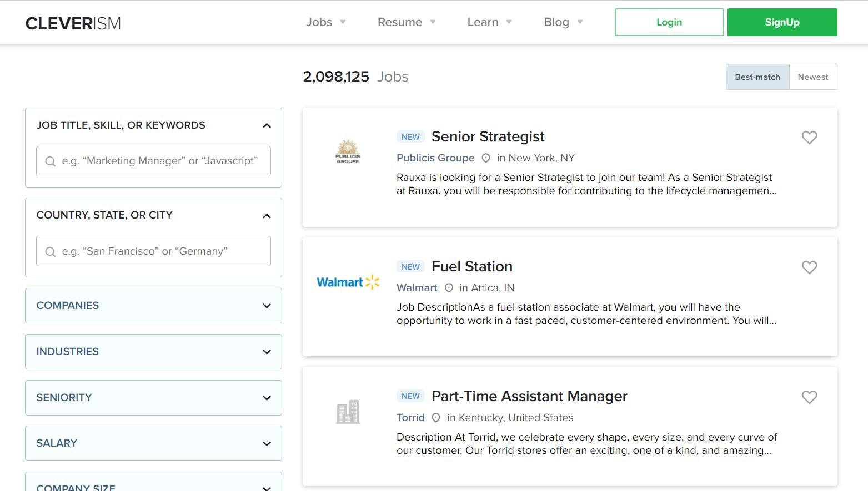This screenshot has width=868, height=491.
Task: Click search magnifier in job title field
Action: pos(50,161)
